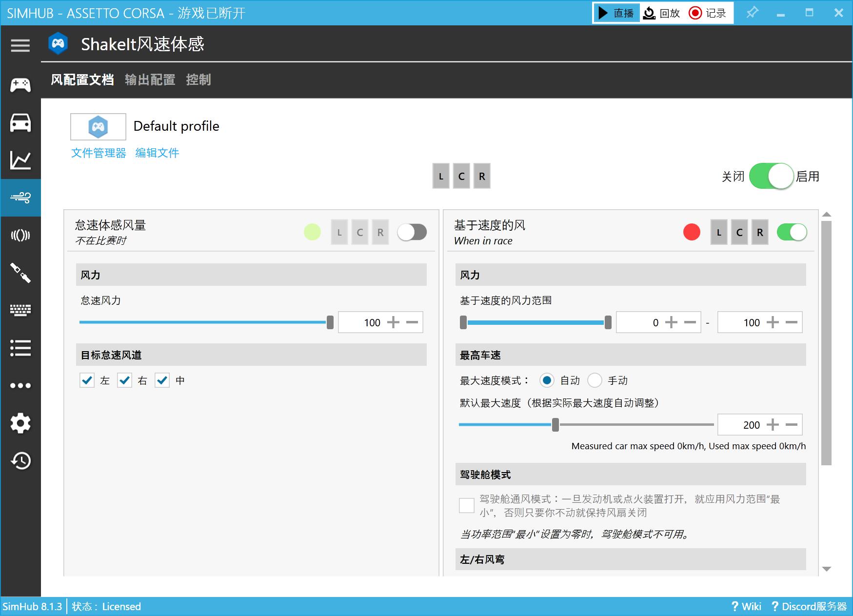The width and height of the screenshot is (853, 616).
Task: Click the 状态: Licensed status text
Action: coord(106,606)
